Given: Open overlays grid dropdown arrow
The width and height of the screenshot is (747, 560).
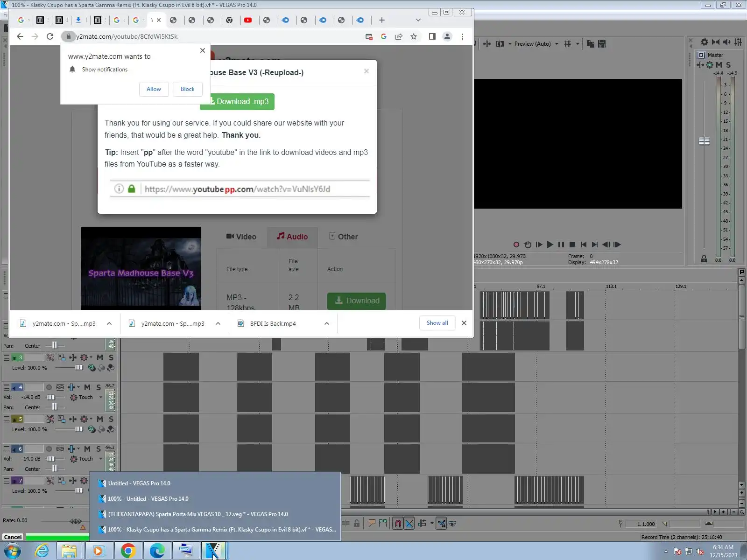Looking at the screenshot, I should [578, 44].
